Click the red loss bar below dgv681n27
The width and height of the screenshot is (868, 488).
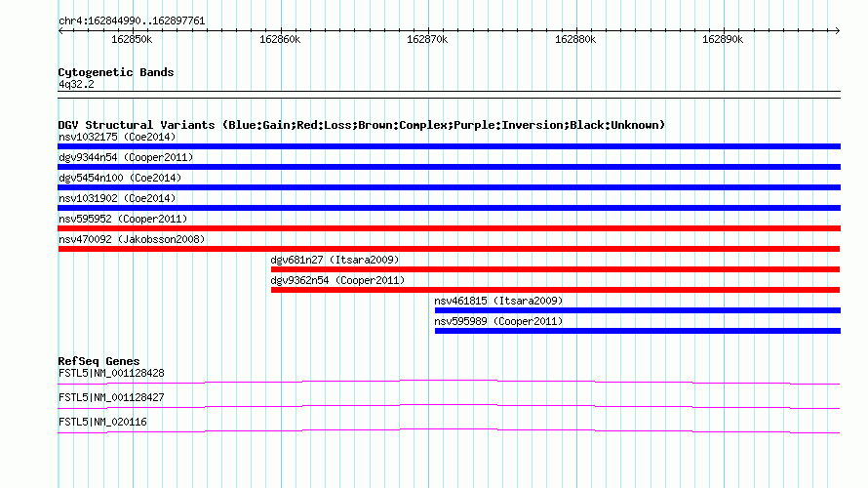click(x=555, y=269)
